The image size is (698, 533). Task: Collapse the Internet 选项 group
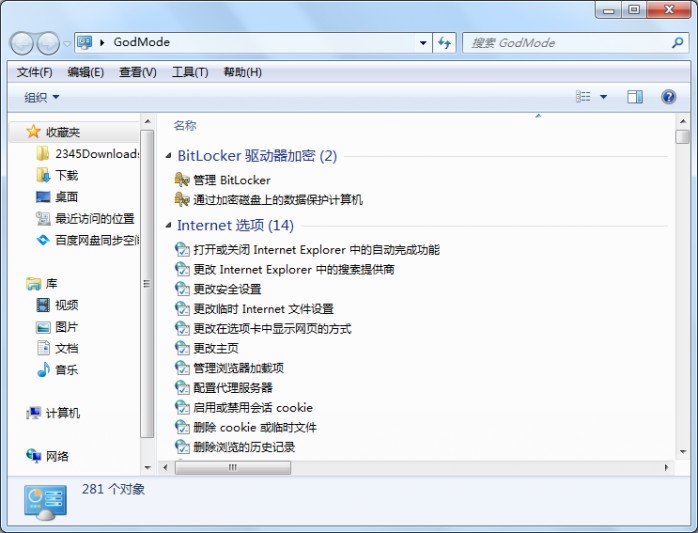(168, 225)
